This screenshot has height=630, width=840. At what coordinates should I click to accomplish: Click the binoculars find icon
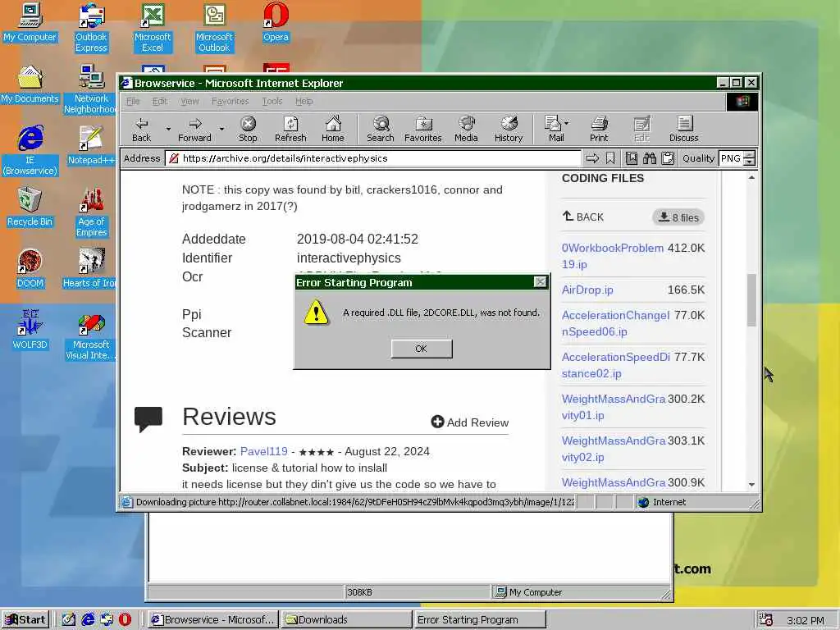click(x=650, y=158)
